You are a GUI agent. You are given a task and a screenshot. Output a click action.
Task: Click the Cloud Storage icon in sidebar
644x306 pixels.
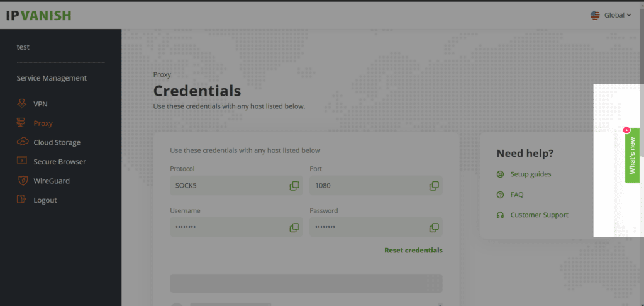pos(22,142)
